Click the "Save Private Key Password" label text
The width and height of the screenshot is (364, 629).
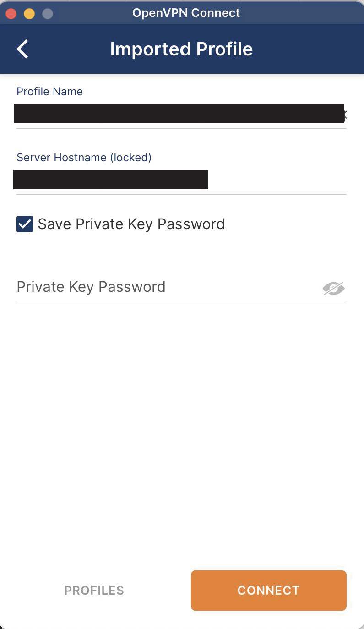[x=131, y=224]
